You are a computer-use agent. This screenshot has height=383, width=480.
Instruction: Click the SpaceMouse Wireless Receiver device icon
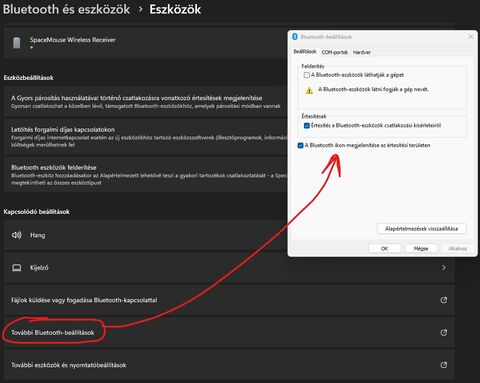coord(16,43)
